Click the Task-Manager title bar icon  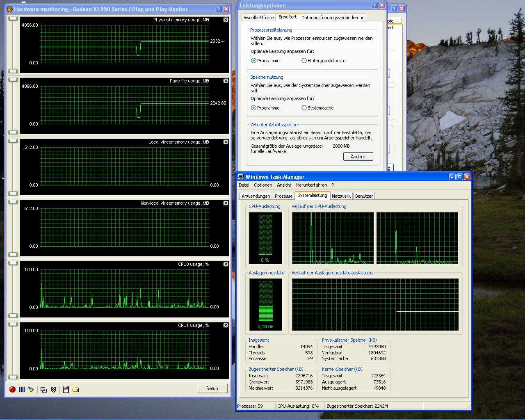(241, 177)
